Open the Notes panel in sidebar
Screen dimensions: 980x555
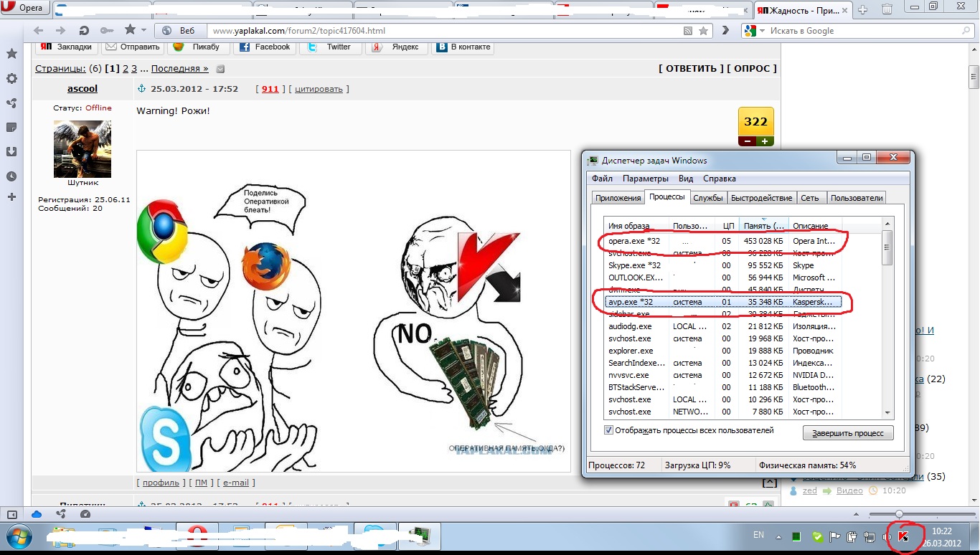coord(11,127)
